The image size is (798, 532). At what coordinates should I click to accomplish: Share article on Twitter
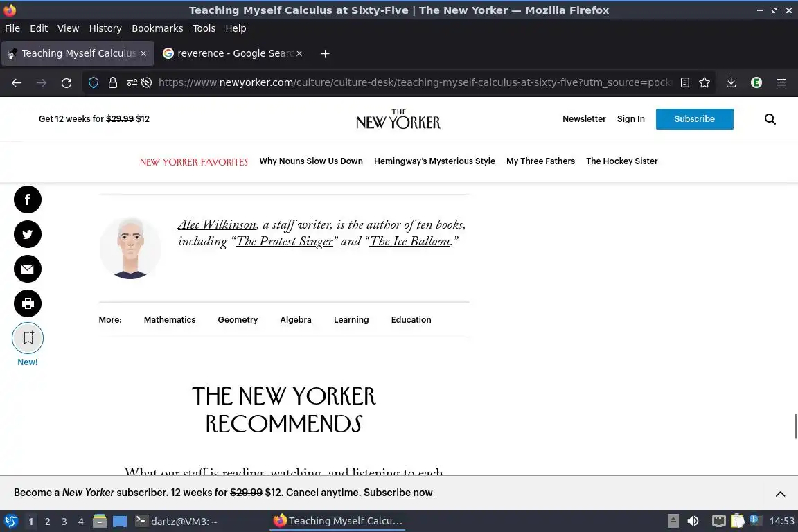click(x=28, y=234)
